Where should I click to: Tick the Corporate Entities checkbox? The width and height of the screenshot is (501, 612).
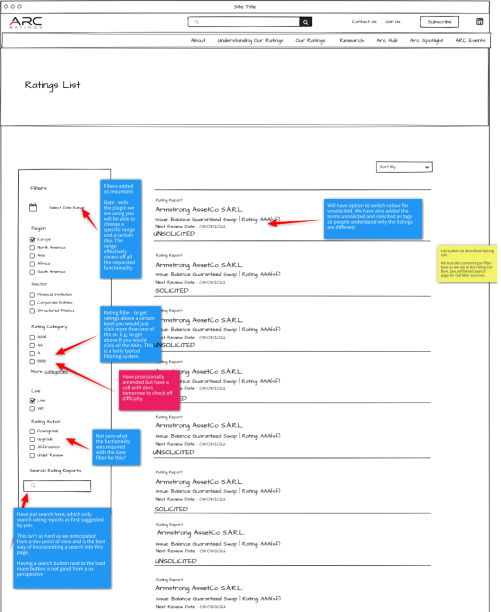tap(32, 303)
